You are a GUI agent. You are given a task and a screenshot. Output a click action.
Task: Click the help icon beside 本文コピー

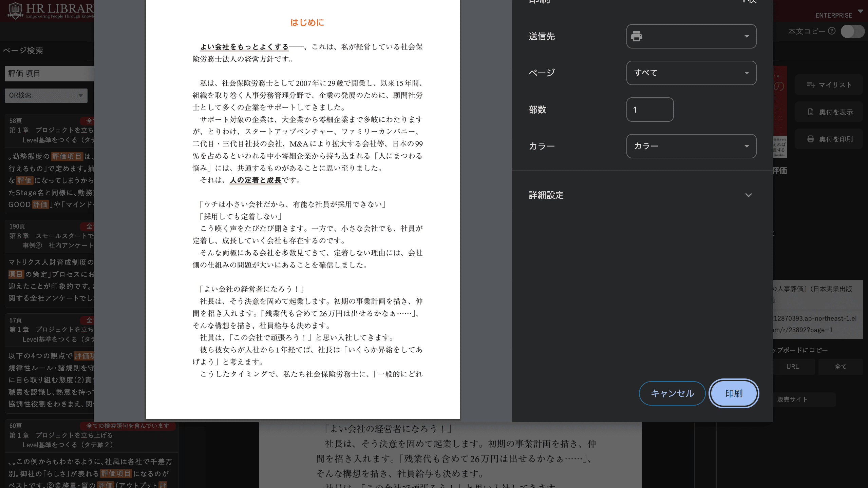click(831, 31)
